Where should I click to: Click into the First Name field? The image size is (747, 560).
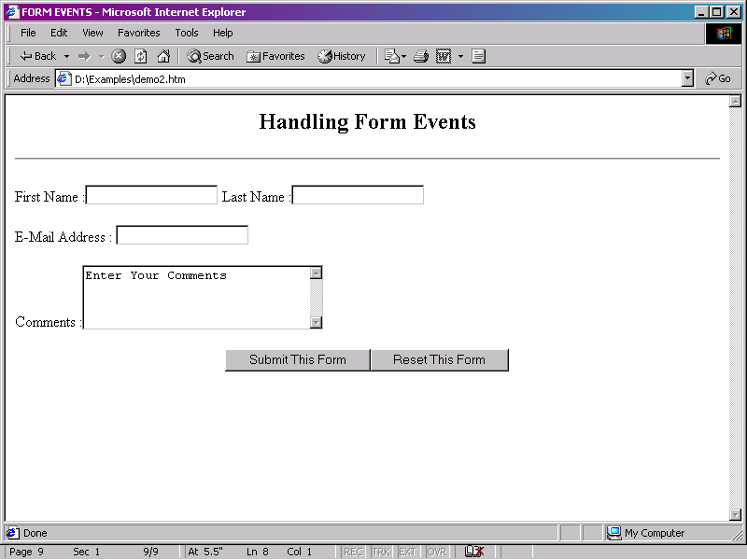point(151,195)
